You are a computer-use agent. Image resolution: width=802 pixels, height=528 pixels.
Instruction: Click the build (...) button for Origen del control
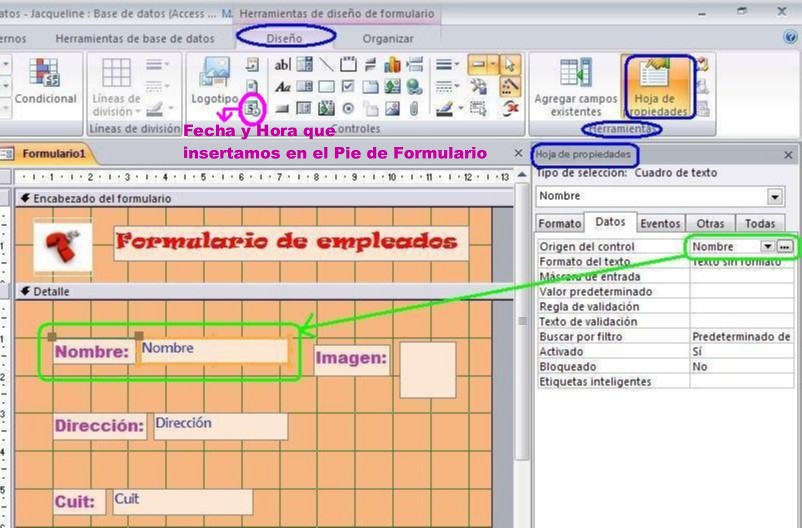784,247
